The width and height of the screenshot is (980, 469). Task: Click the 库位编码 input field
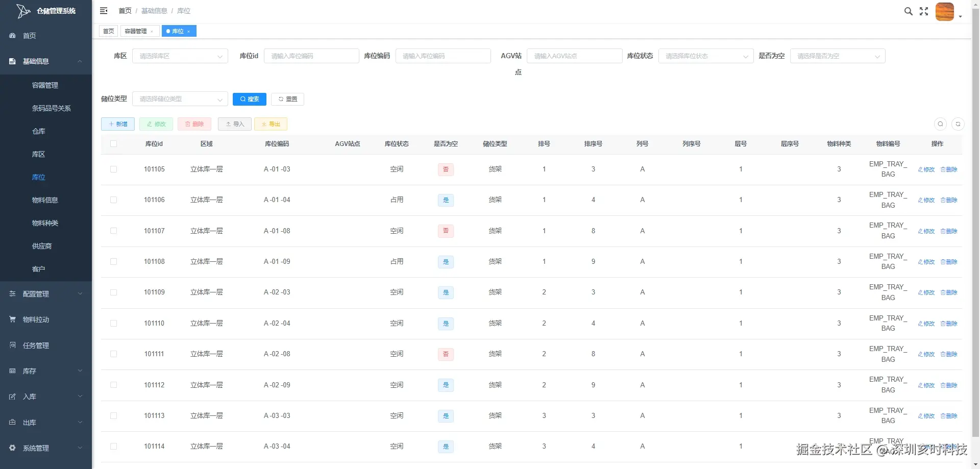pyautogui.click(x=443, y=56)
